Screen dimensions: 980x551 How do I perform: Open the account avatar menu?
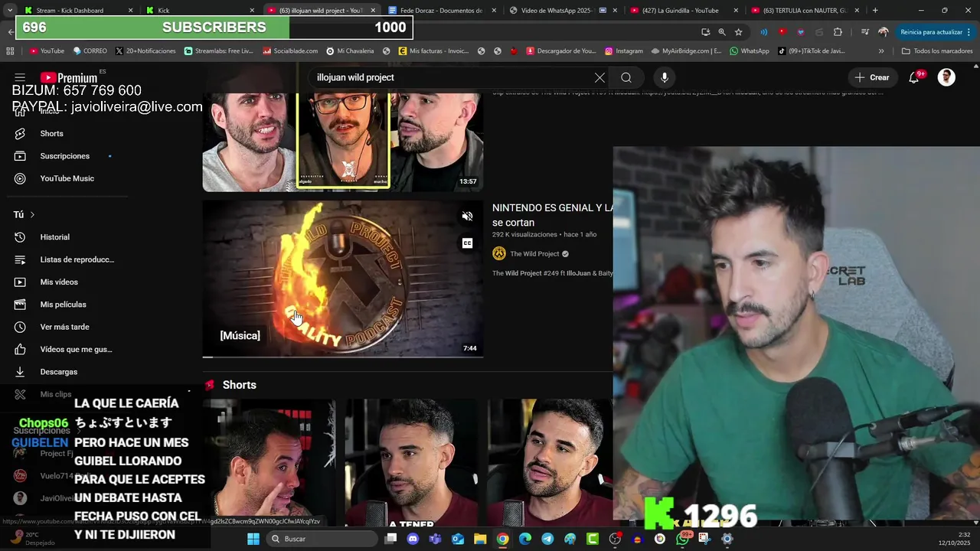946,77
